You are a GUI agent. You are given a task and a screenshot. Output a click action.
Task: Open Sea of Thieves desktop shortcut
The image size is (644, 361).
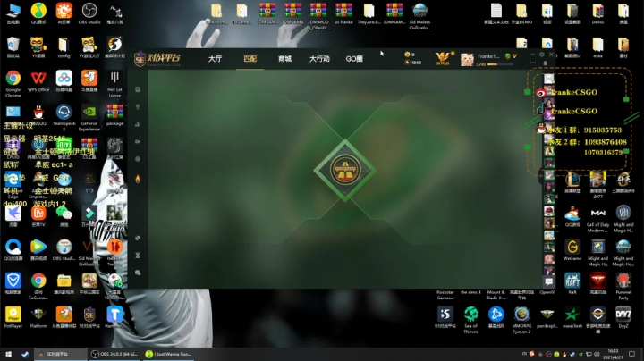470,320
